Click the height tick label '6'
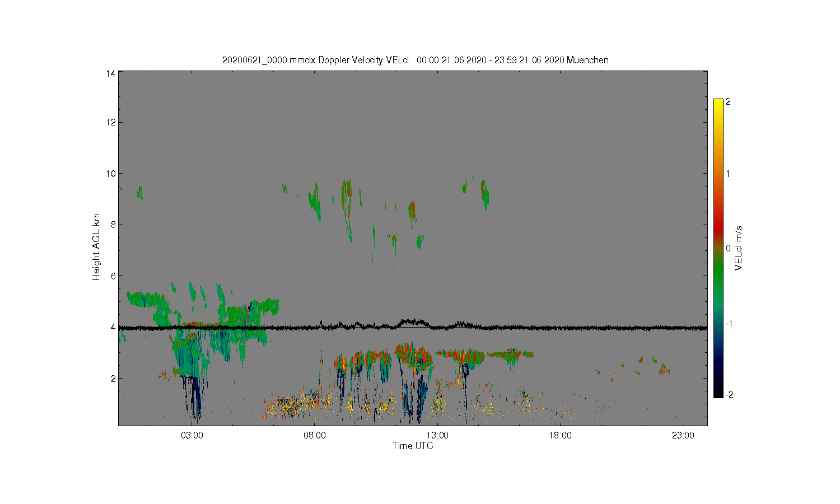Image resolution: width=840 pixels, height=504 pixels. [113, 276]
